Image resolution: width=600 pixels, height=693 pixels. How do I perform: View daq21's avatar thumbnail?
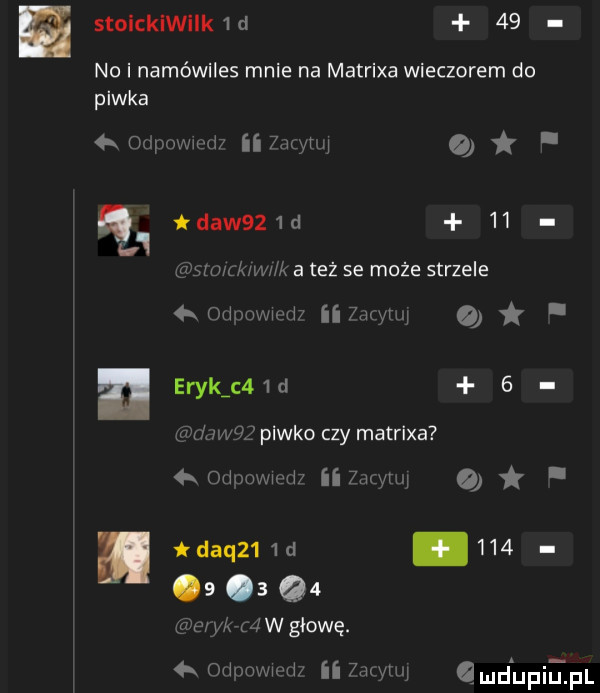[x=123, y=557]
